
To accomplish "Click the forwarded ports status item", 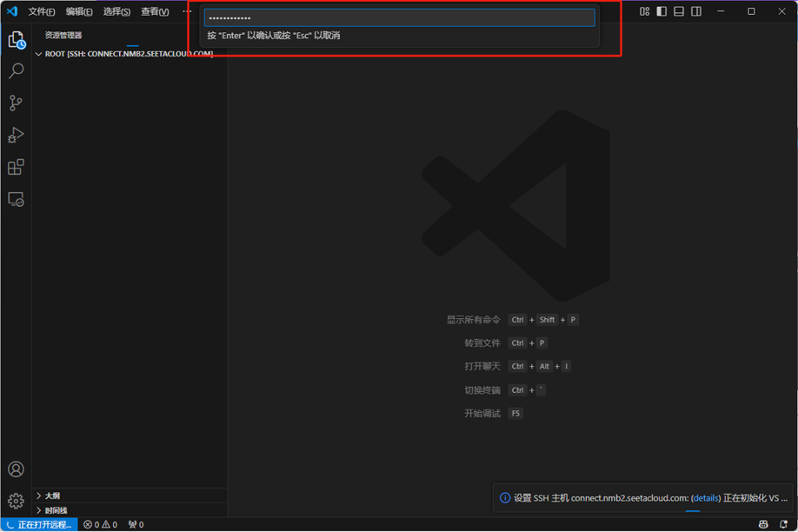I will [x=136, y=524].
